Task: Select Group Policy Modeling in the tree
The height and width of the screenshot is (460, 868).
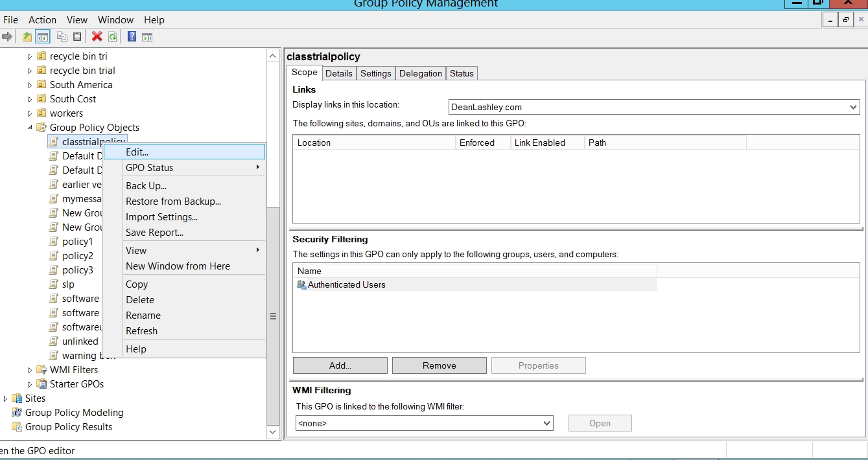Action: click(x=74, y=413)
